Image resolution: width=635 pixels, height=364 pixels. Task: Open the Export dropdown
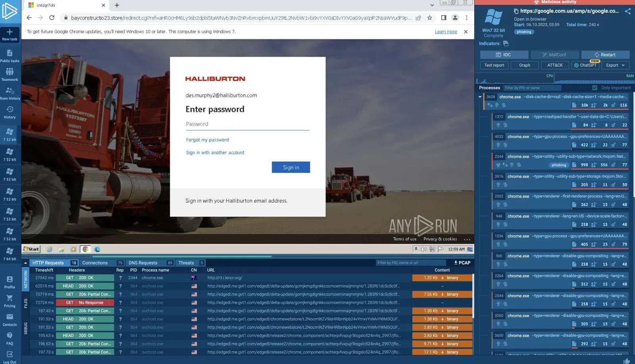point(615,65)
